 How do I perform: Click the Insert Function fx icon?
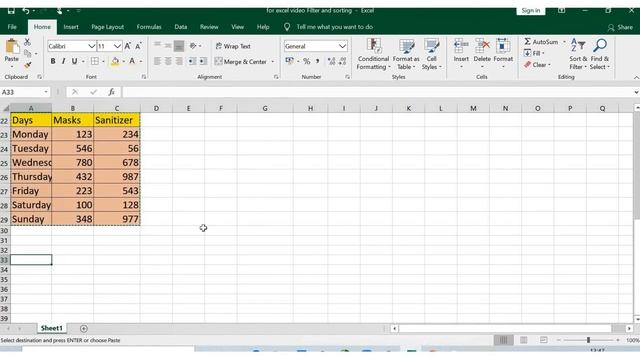pyautogui.click(x=111, y=92)
